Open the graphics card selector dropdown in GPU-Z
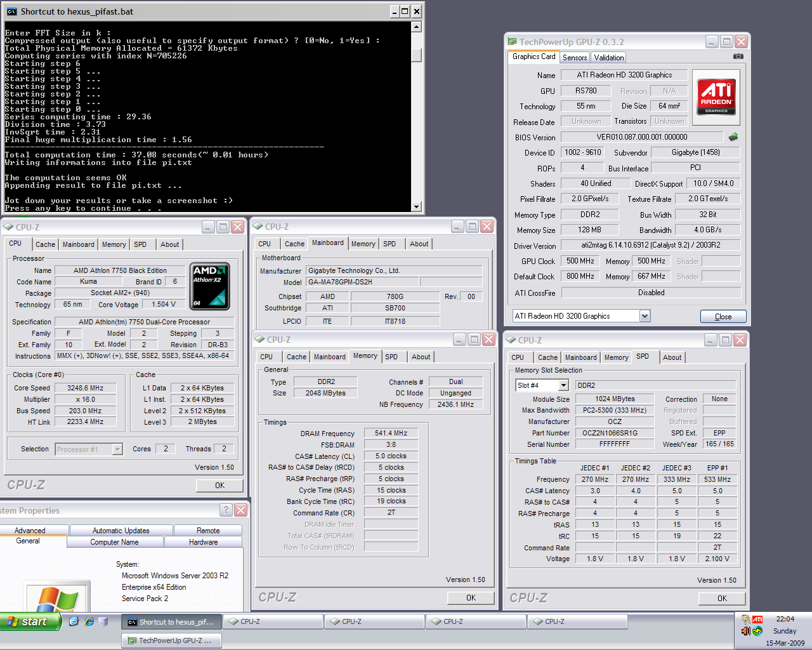Screen dimensions: 812x650 [645, 316]
